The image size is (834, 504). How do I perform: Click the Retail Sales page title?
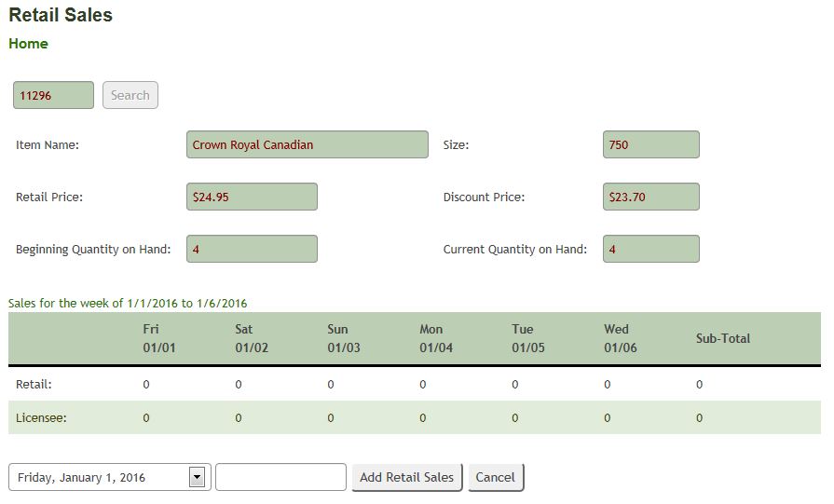click(x=61, y=15)
